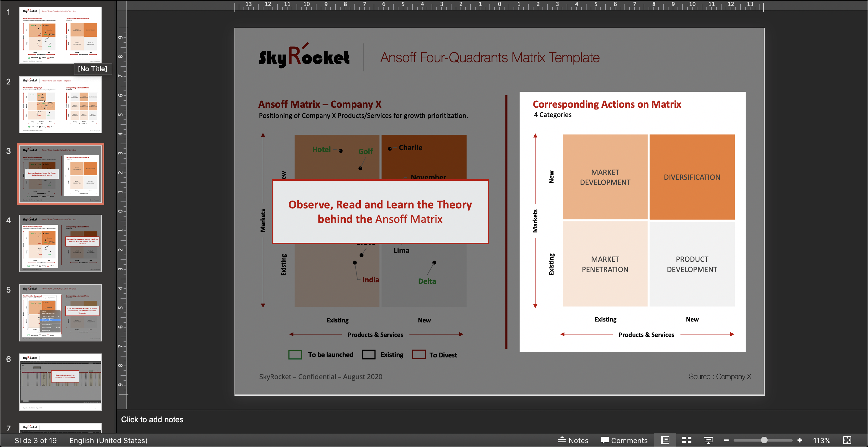Image resolution: width=868 pixels, height=447 pixels.
Task: Click the 'Hotel' data label
Action: [322, 149]
